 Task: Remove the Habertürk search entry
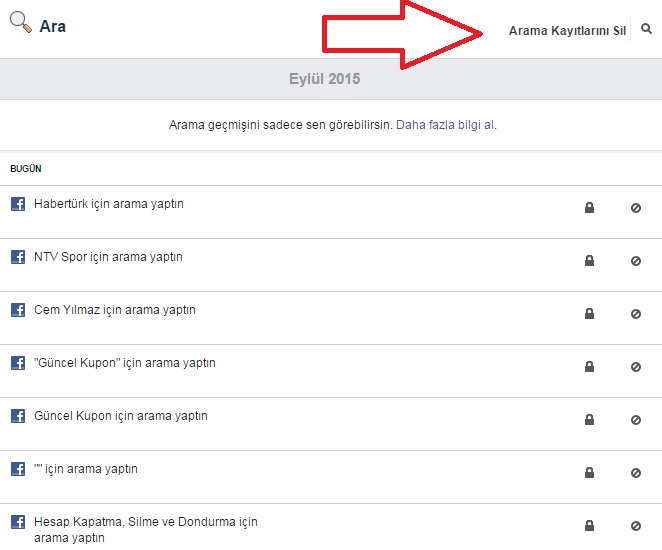pyautogui.click(x=636, y=208)
